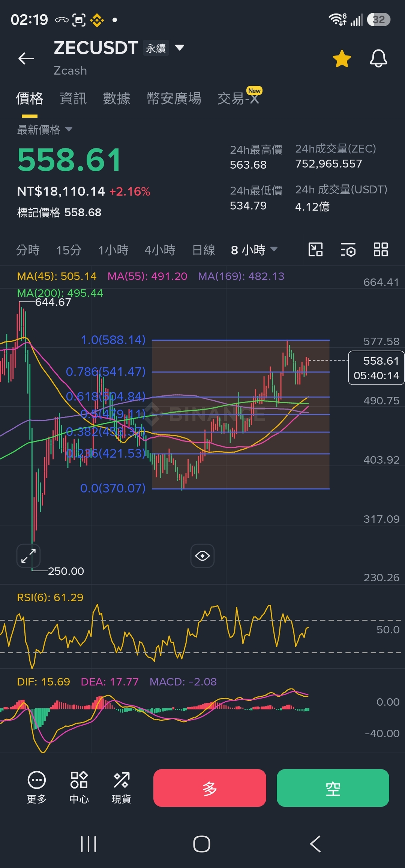
Task: Open Android recent apps button
Action: pyautogui.click(x=89, y=844)
